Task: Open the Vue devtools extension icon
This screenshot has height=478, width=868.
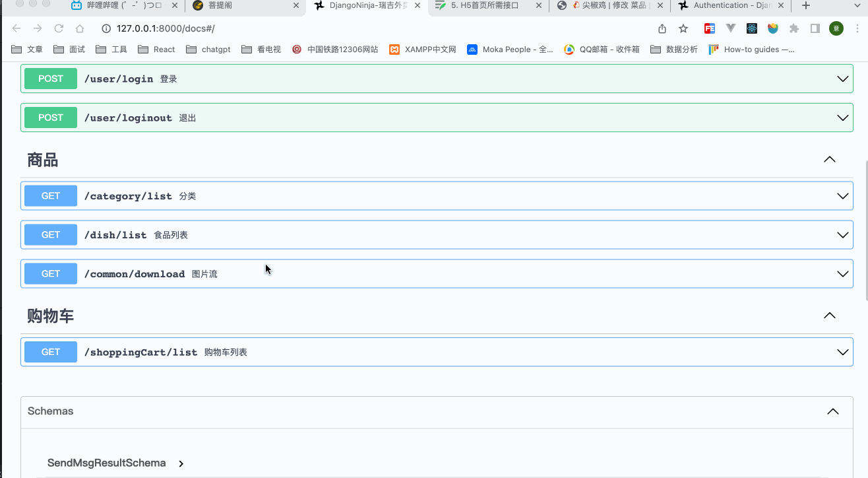Action: click(731, 28)
